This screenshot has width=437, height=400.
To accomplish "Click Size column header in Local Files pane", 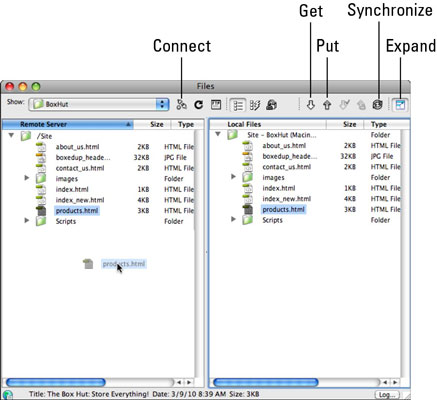I will pos(345,124).
